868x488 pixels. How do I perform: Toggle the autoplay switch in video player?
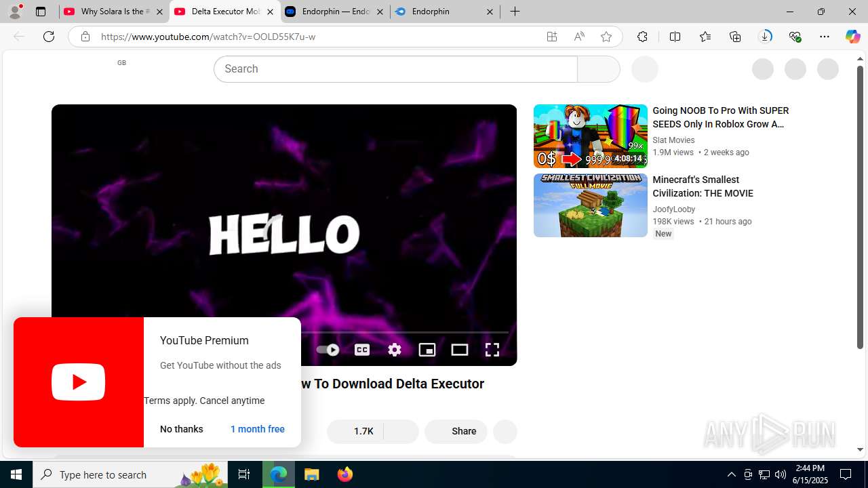pos(328,350)
